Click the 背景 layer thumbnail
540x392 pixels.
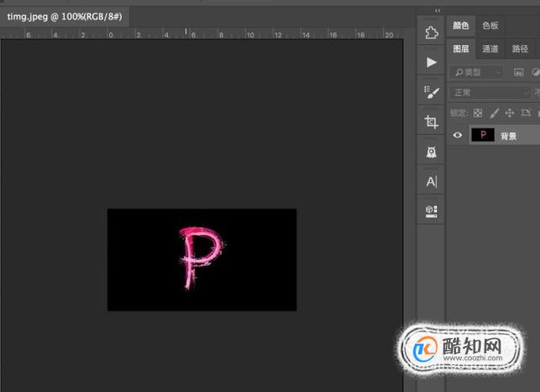click(x=483, y=135)
